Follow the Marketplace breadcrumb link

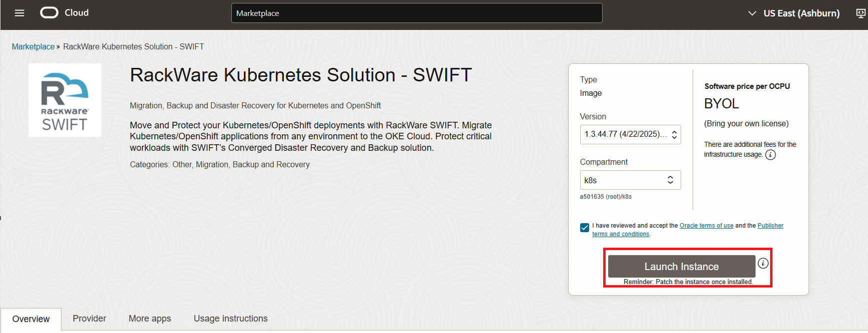click(x=33, y=46)
